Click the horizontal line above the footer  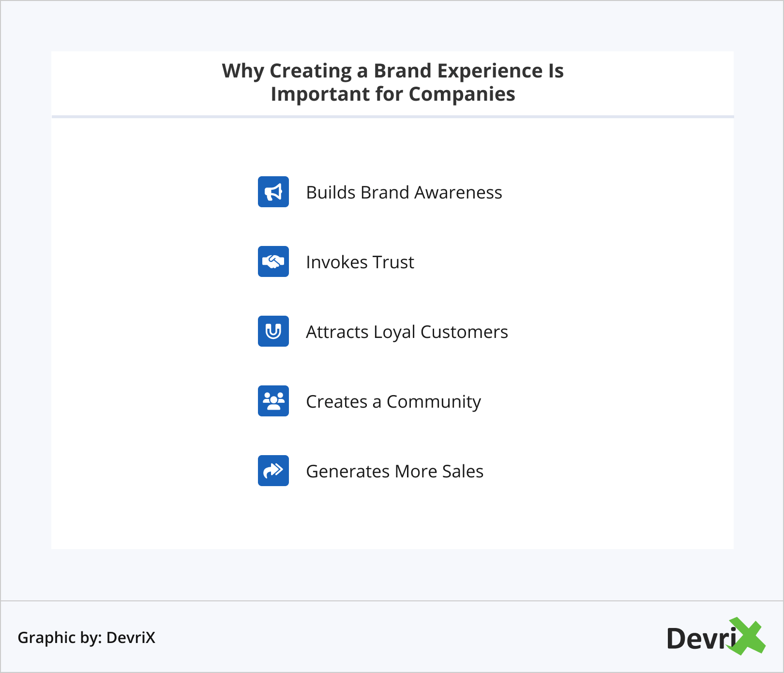(392, 601)
